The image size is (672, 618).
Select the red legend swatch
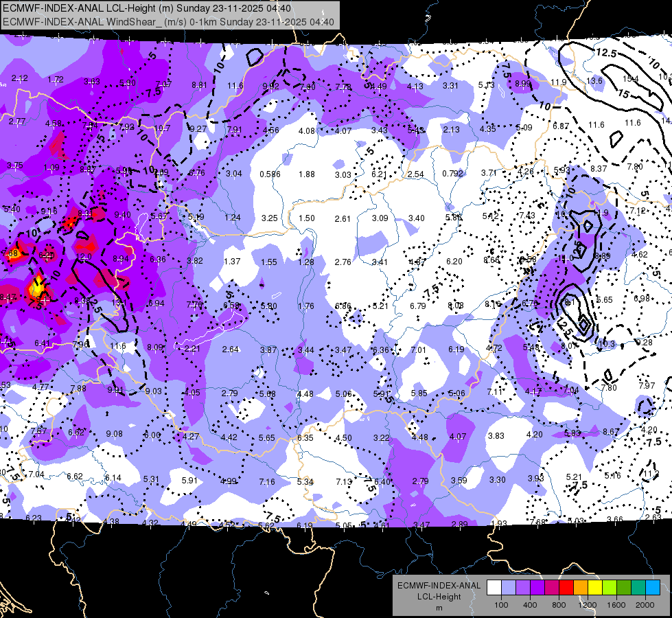(566, 588)
